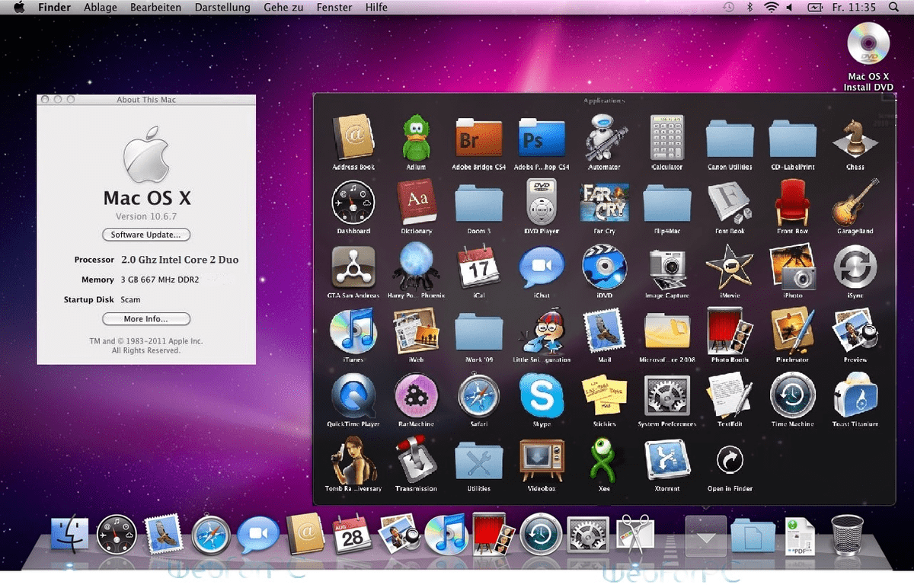Open Spotlight search magnifier in menu bar
The width and height of the screenshot is (914, 588).
click(893, 8)
